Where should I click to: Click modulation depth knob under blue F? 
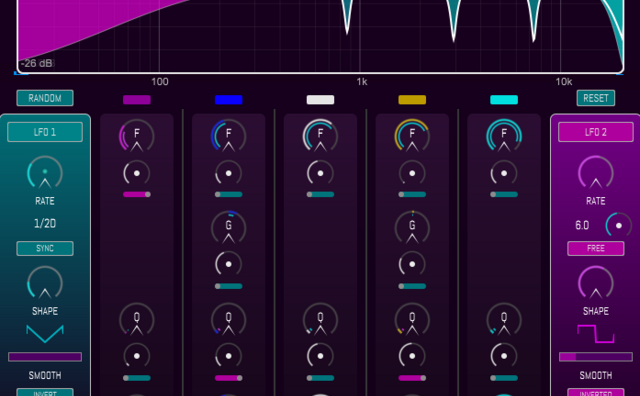coord(229,173)
